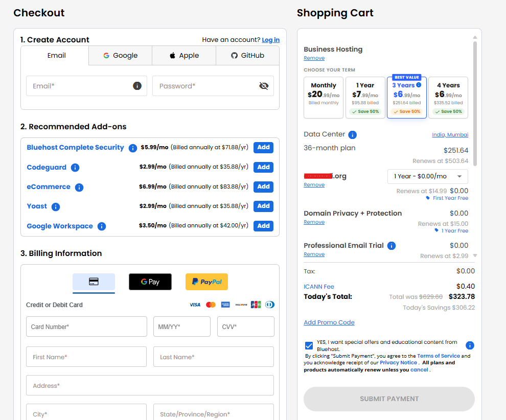Viewport: 506px width, 420px height.
Task: Remove the .org domain from cart
Action: 314,185
